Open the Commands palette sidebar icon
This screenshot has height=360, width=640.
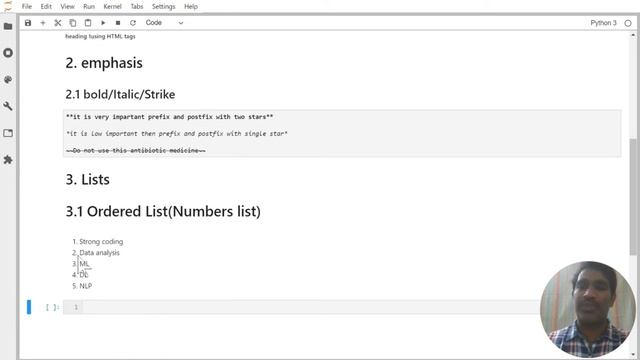pyautogui.click(x=8, y=80)
